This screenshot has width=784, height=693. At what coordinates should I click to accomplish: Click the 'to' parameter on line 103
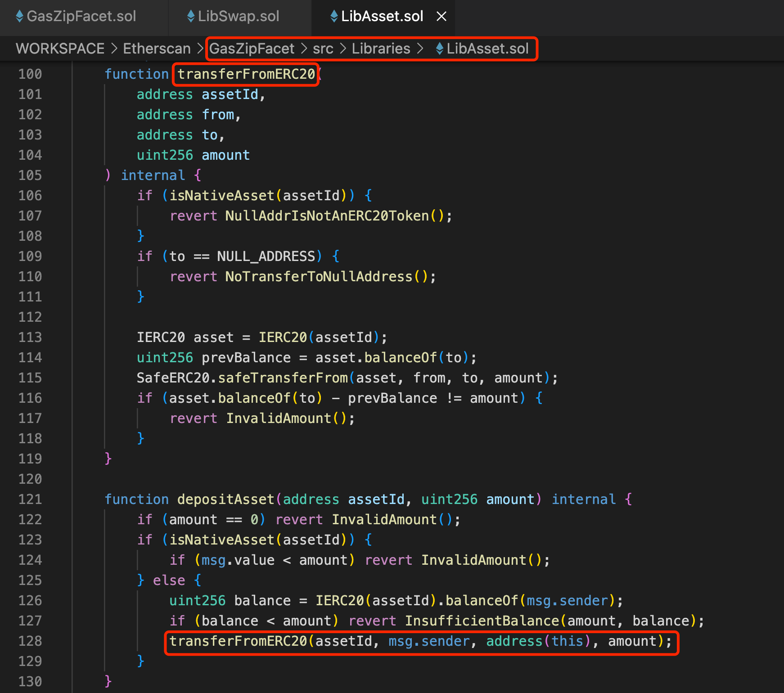210,135
